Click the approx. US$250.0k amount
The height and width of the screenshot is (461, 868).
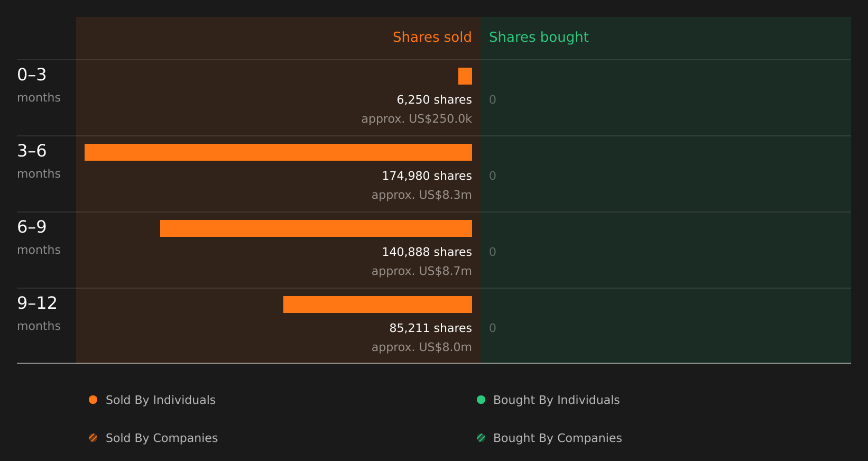click(417, 118)
